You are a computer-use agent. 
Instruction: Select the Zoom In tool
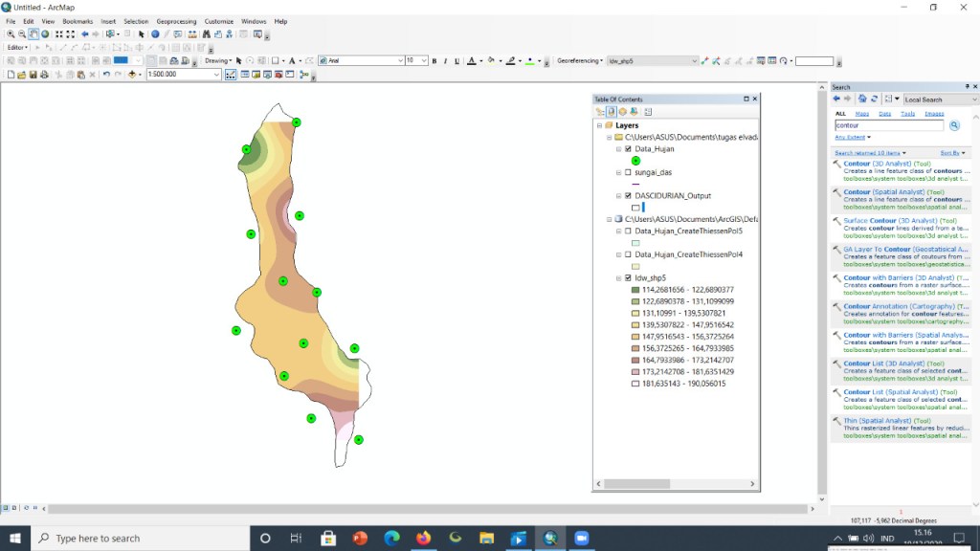pos(11,34)
